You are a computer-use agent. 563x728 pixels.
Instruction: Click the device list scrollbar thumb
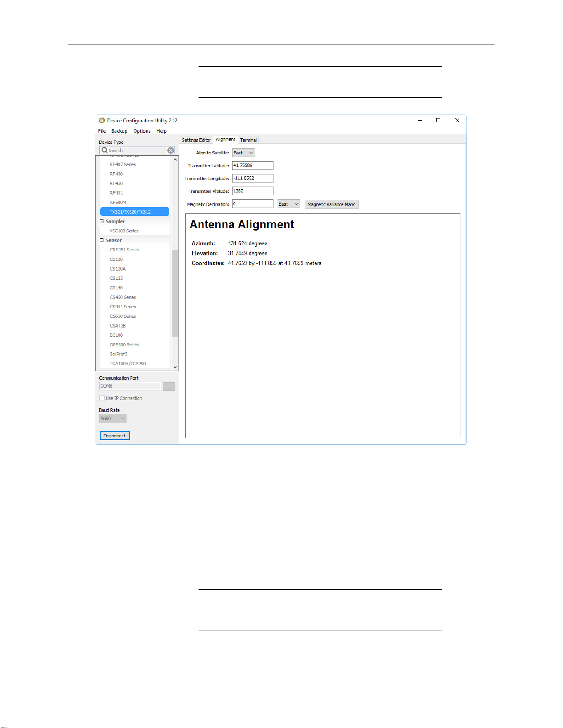(175, 293)
